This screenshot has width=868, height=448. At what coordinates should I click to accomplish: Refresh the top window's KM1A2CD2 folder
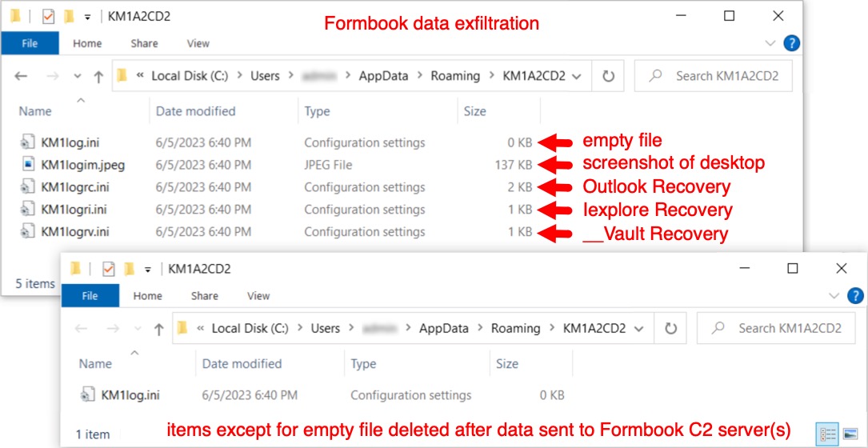coord(608,76)
